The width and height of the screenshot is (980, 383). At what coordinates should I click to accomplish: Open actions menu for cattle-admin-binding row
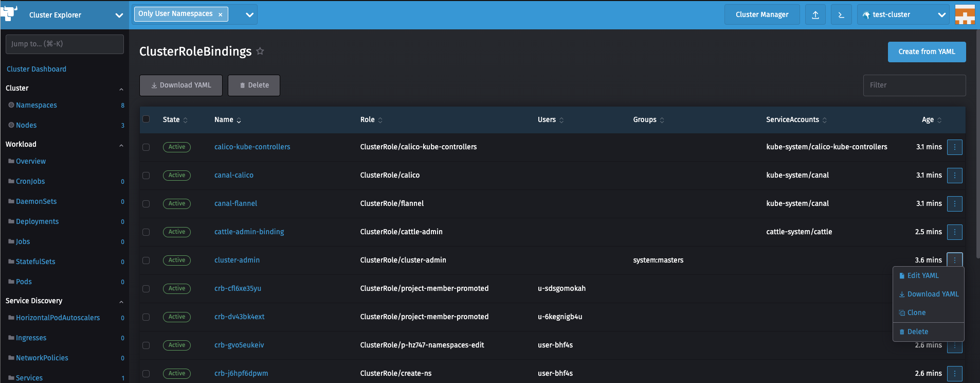coord(954,232)
